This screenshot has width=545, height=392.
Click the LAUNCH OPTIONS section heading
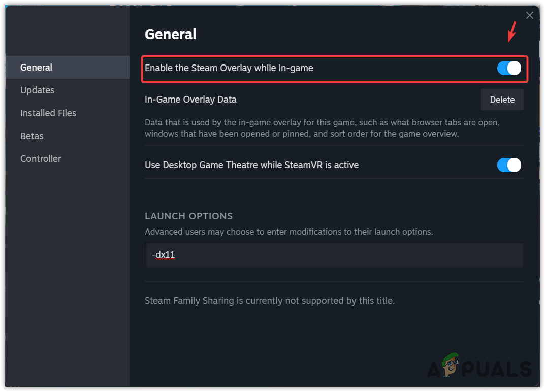(188, 216)
